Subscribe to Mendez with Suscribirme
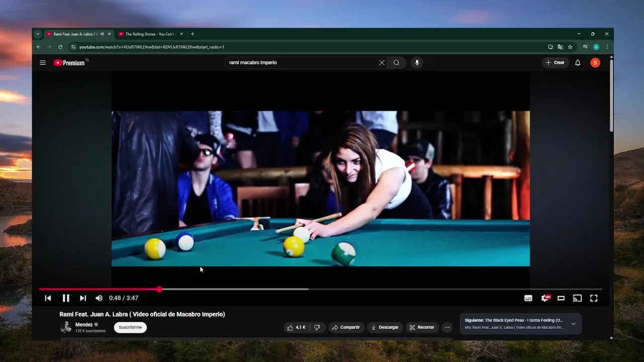 pos(130,327)
